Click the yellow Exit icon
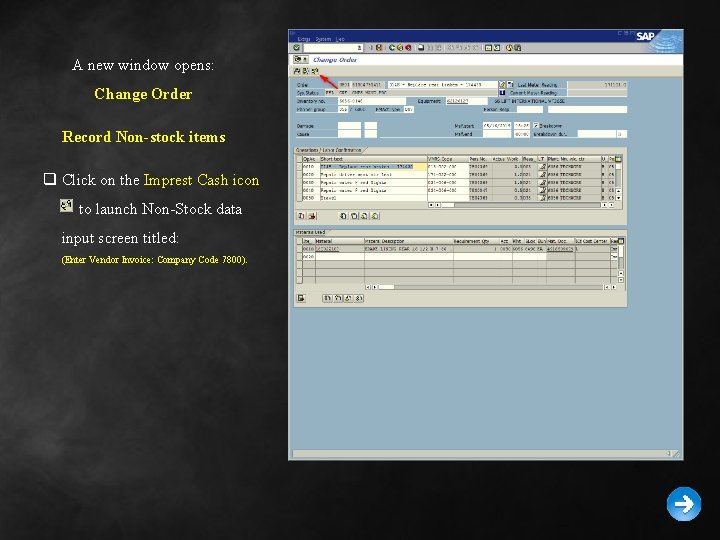This screenshot has height=540, width=720. (400, 48)
